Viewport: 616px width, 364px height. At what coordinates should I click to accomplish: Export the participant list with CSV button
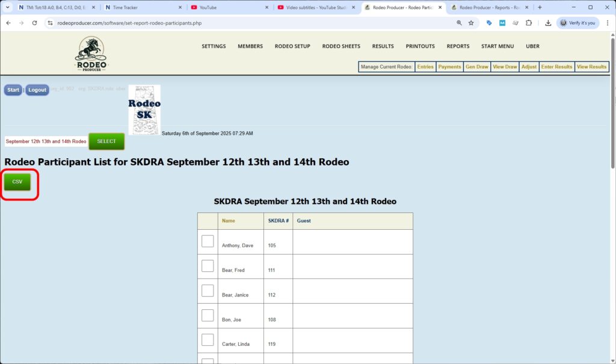point(17,182)
